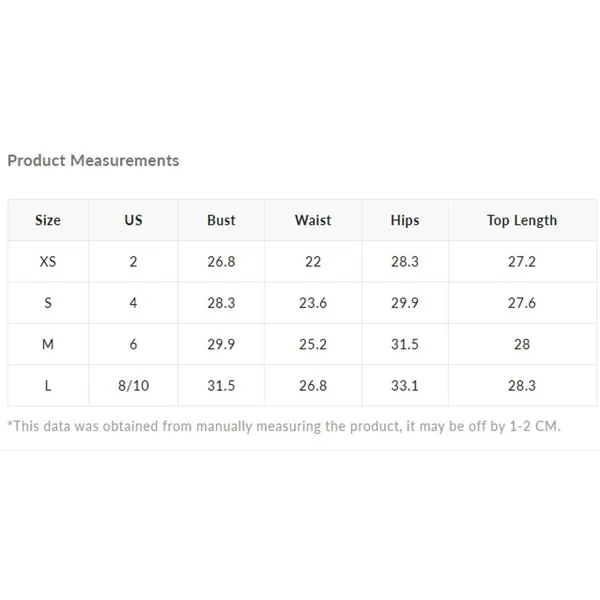Click the L size row label
The height and width of the screenshot is (600, 600).
tap(48, 386)
